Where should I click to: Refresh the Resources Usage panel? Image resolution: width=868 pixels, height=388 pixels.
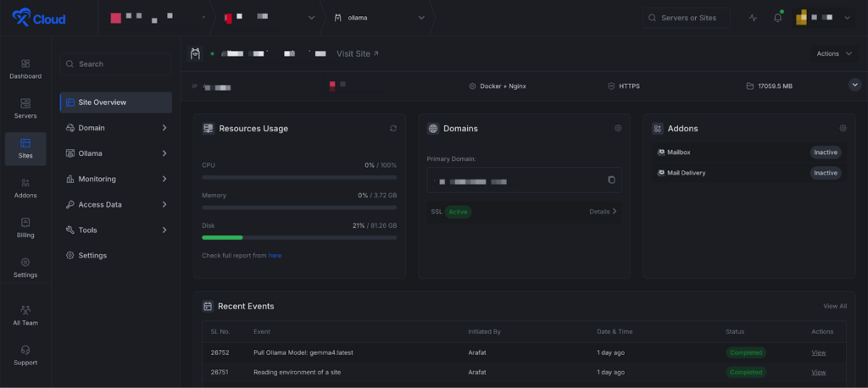(x=393, y=129)
